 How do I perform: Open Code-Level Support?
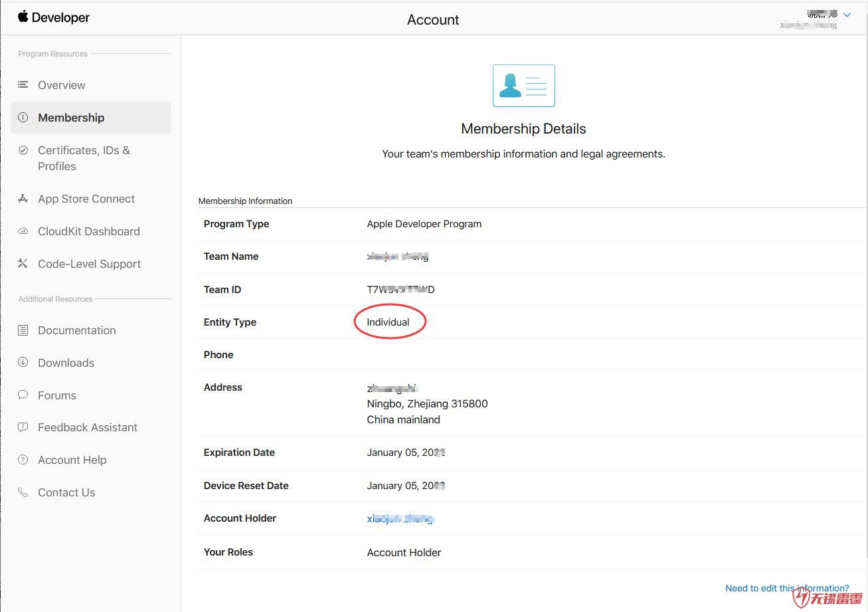90,264
